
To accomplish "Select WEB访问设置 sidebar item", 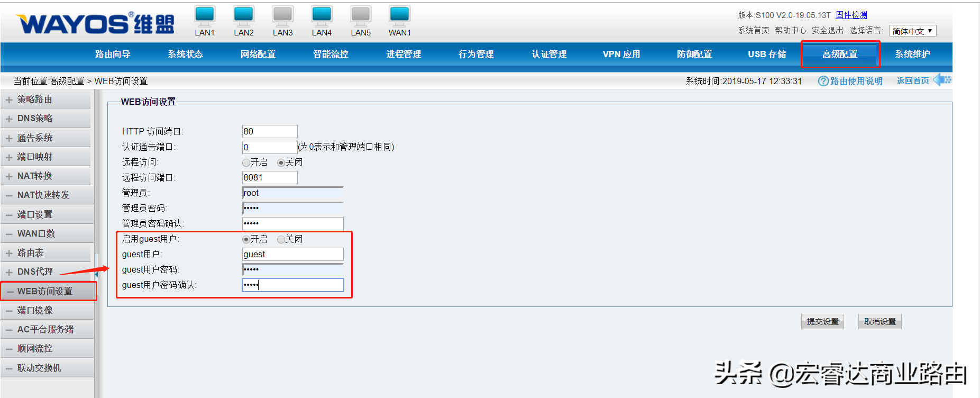I will [x=48, y=291].
